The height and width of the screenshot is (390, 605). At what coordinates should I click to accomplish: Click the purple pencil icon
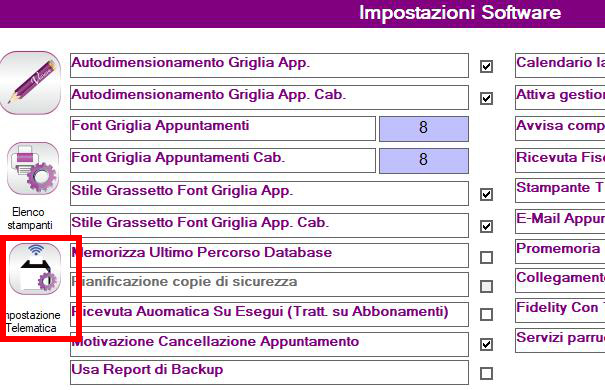pyautogui.click(x=30, y=83)
